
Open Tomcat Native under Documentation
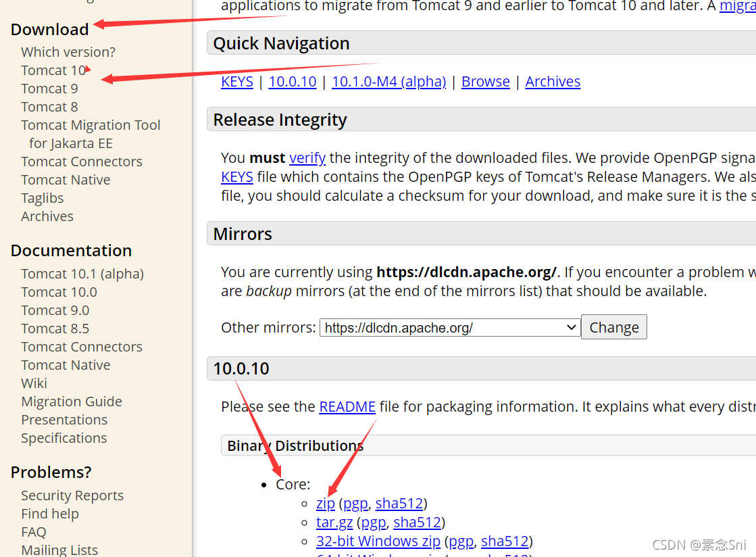click(x=66, y=365)
